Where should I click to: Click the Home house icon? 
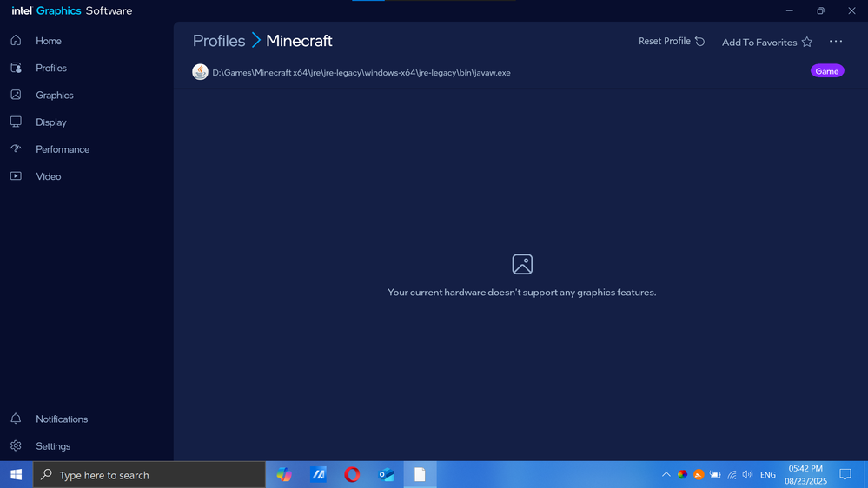16,41
